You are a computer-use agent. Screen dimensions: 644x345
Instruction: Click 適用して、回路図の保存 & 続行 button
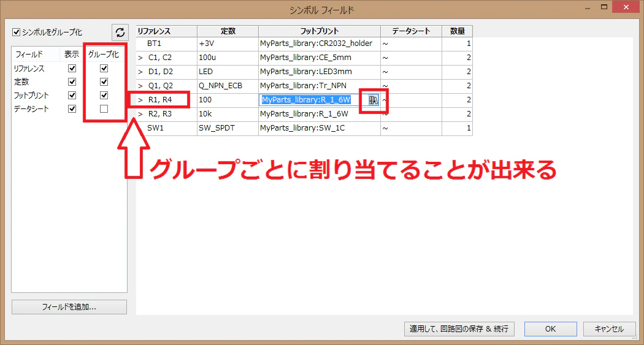click(x=459, y=328)
